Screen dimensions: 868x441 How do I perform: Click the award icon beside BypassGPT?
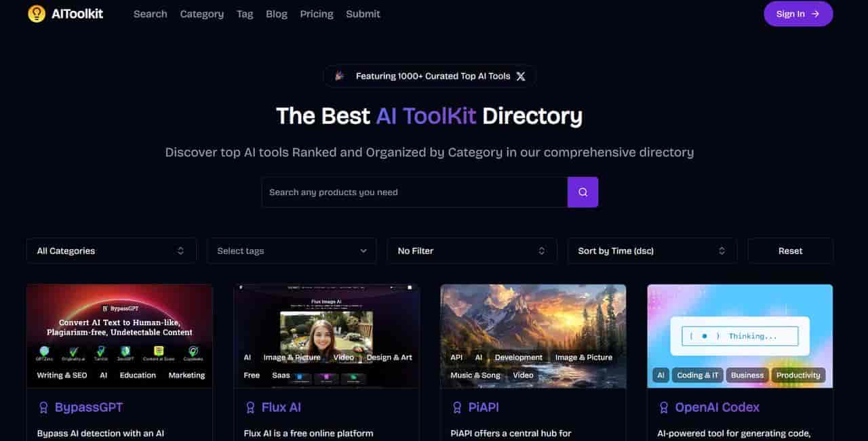43,408
